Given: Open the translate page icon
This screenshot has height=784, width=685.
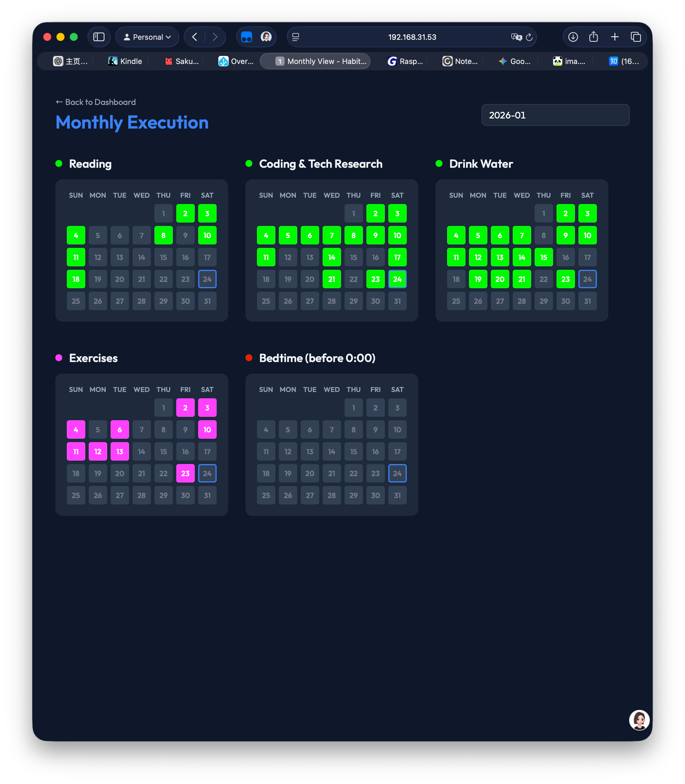Looking at the screenshot, I should point(516,37).
